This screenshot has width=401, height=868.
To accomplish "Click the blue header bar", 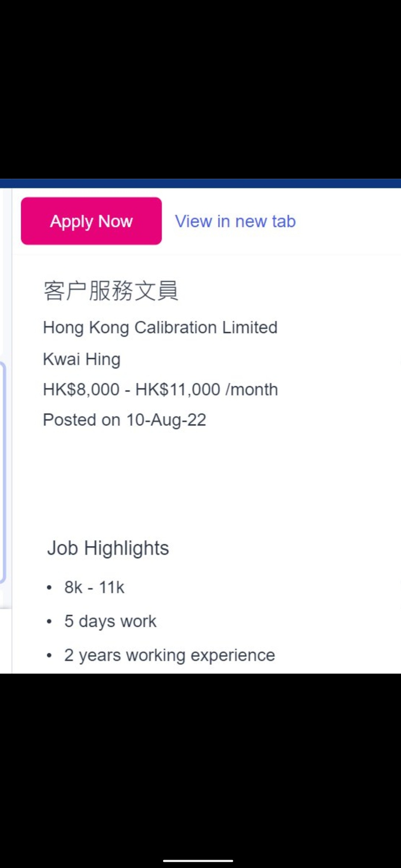I will (200, 183).
